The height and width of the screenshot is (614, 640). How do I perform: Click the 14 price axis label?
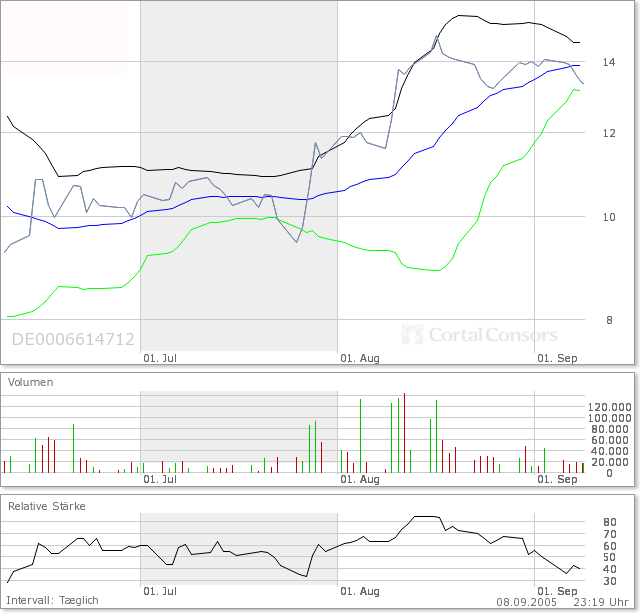pyautogui.click(x=608, y=63)
